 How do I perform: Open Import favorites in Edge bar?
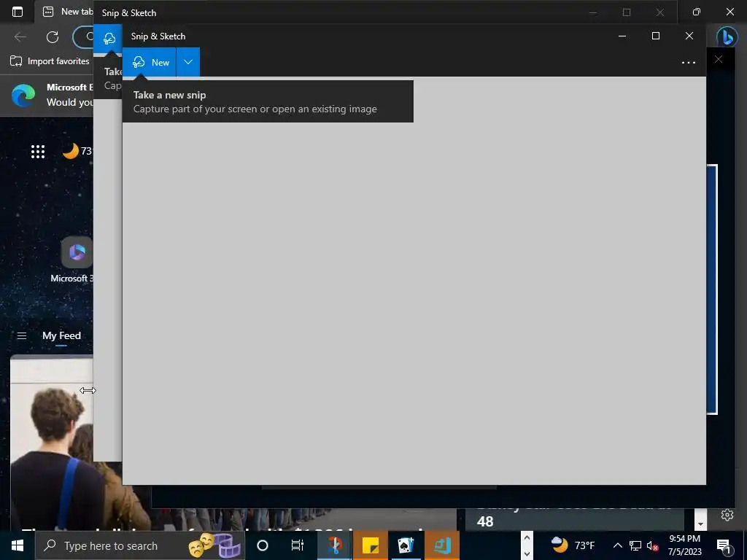click(x=50, y=61)
